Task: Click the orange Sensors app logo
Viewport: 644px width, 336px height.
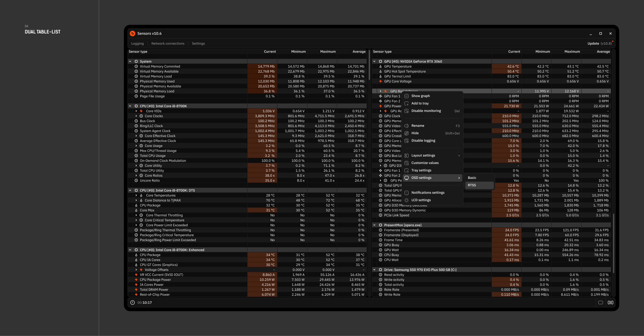Action: click(x=133, y=33)
